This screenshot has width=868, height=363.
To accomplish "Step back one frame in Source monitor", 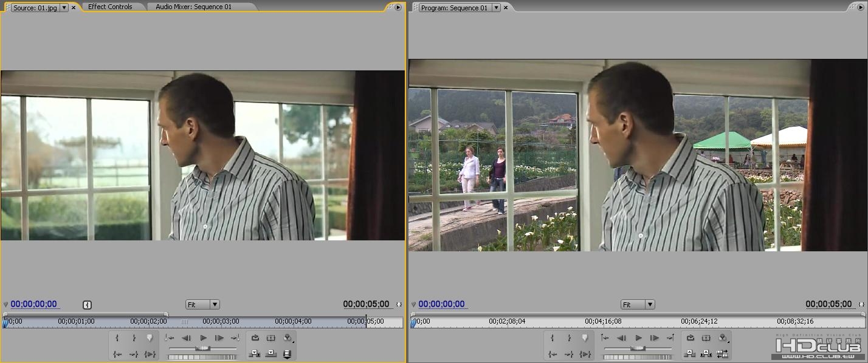I will point(187,338).
